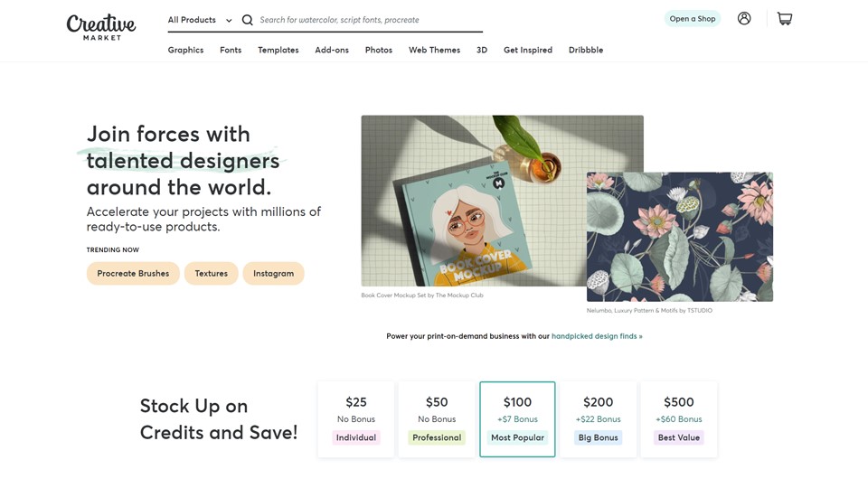This screenshot has height=488, width=868.
Task: Click the Procreate Brushes trending tag
Action: coord(133,273)
